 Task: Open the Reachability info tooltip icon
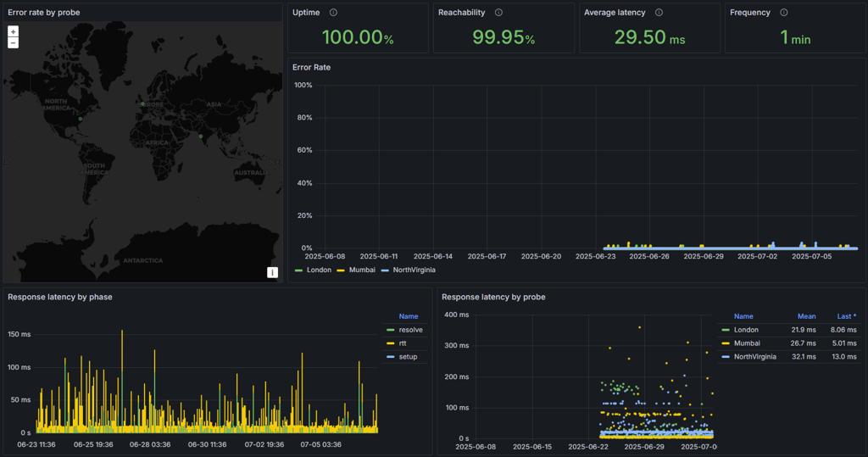(x=498, y=12)
